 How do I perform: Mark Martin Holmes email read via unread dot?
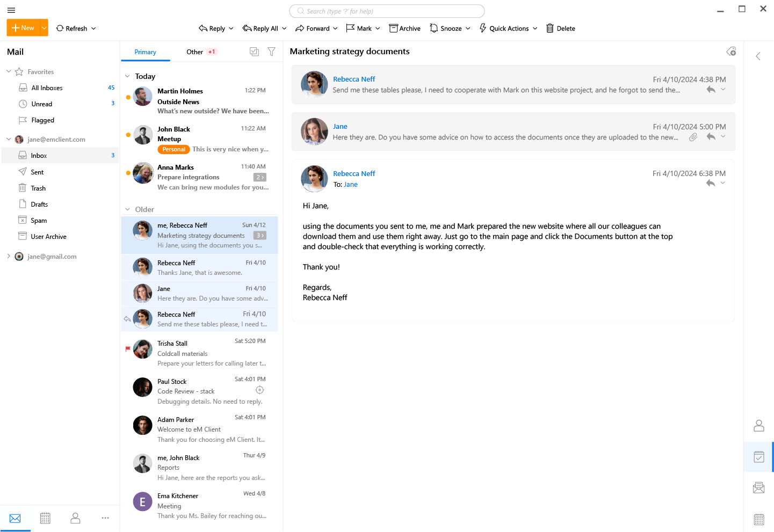pyautogui.click(x=128, y=98)
